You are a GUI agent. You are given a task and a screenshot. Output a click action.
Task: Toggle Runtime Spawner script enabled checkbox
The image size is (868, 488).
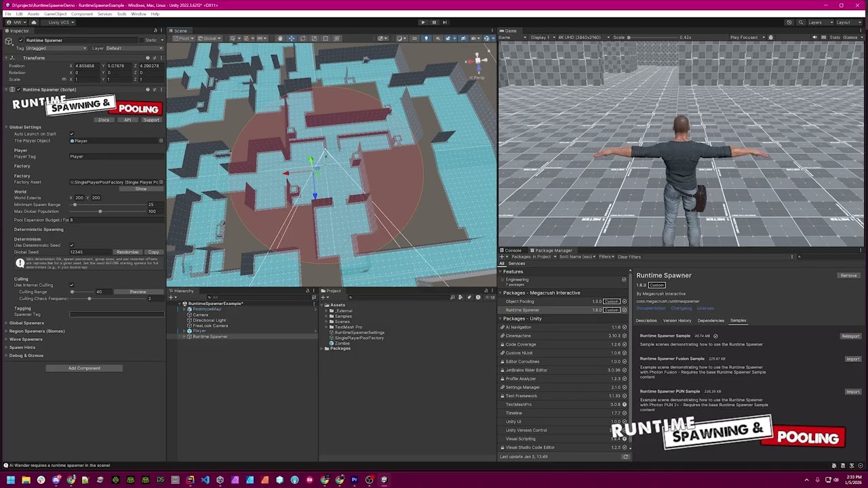point(19,89)
